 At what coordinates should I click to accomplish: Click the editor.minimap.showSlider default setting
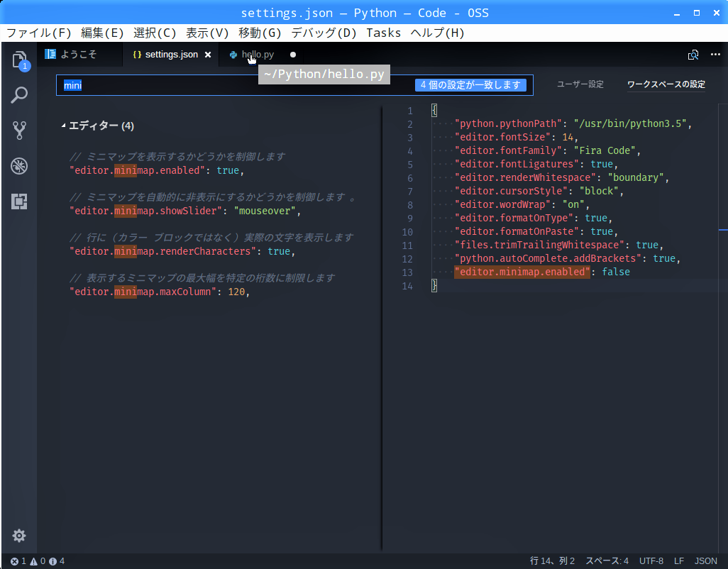click(x=184, y=211)
